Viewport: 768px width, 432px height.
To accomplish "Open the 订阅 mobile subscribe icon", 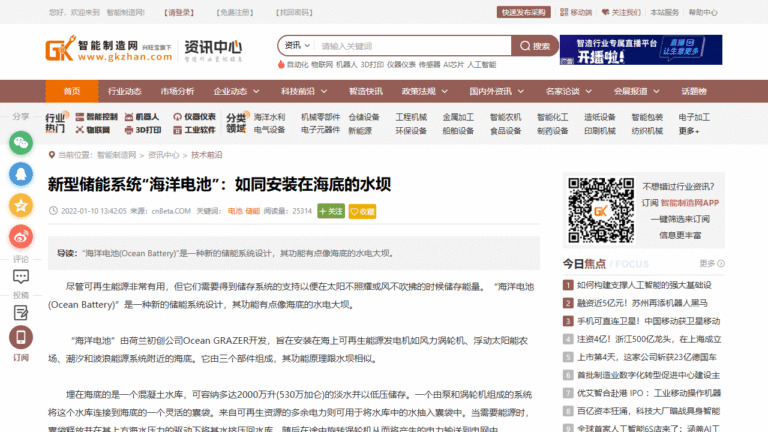I will click(x=21, y=339).
